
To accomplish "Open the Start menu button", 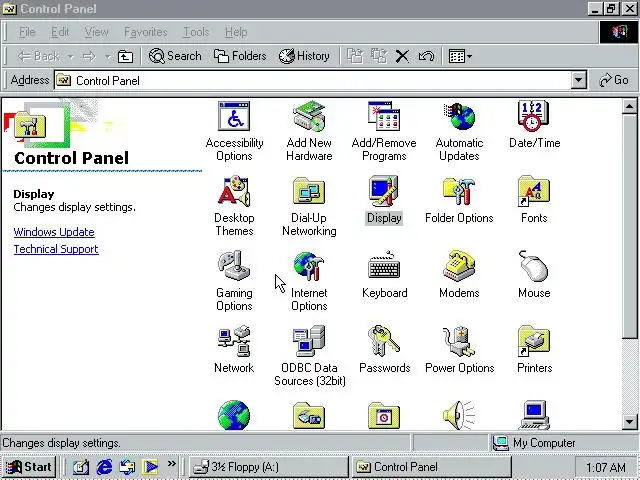I will tap(29, 467).
